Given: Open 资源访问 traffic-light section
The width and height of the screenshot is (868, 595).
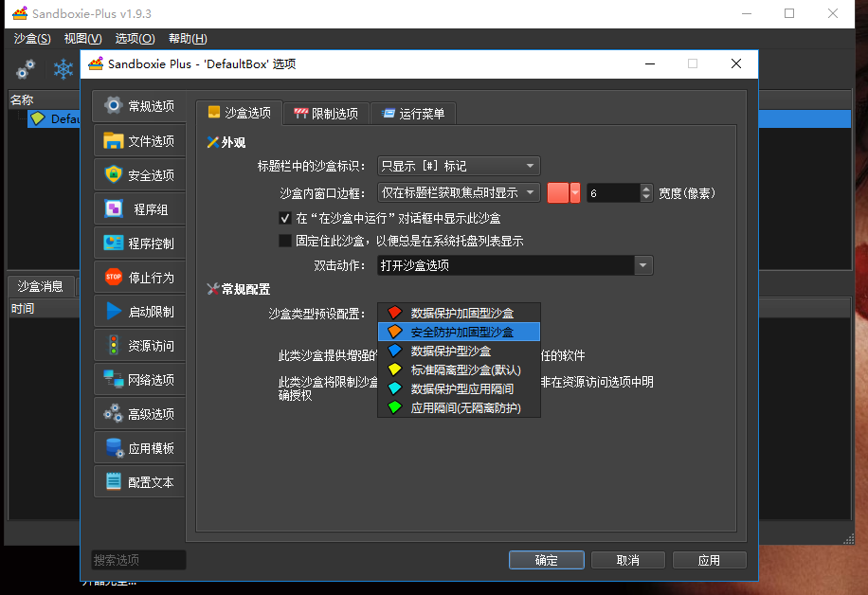Looking at the screenshot, I should pos(139,346).
